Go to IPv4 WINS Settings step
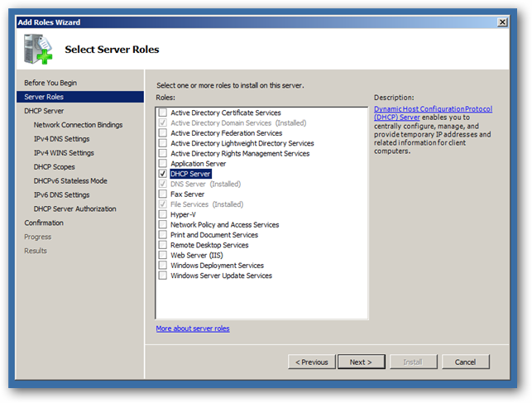Viewport: 532px width, 403px height. 64,153
